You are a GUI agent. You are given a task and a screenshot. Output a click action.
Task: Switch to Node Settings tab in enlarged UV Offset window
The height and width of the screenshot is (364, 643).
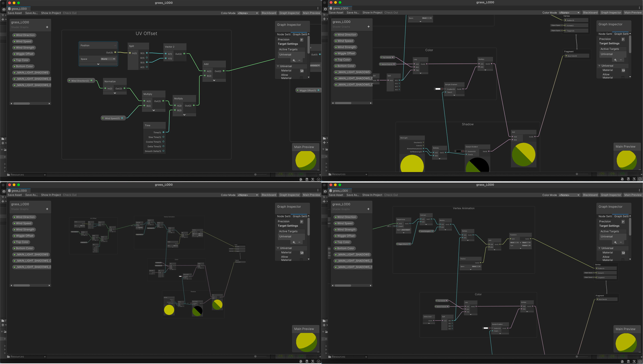(283, 34)
